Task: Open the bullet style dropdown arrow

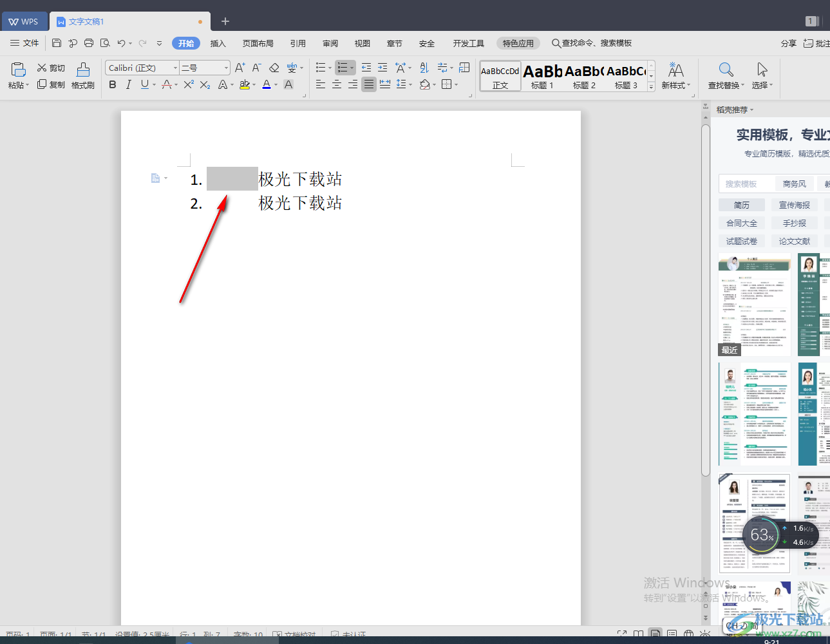Action: 330,68
